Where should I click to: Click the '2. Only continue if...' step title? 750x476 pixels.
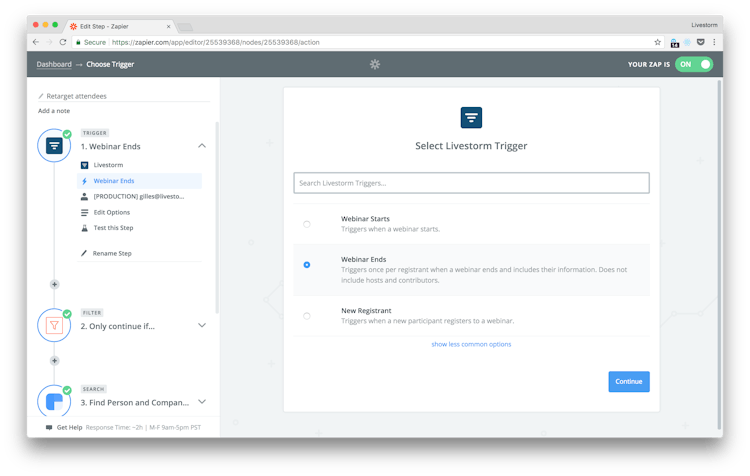tap(118, 326)
